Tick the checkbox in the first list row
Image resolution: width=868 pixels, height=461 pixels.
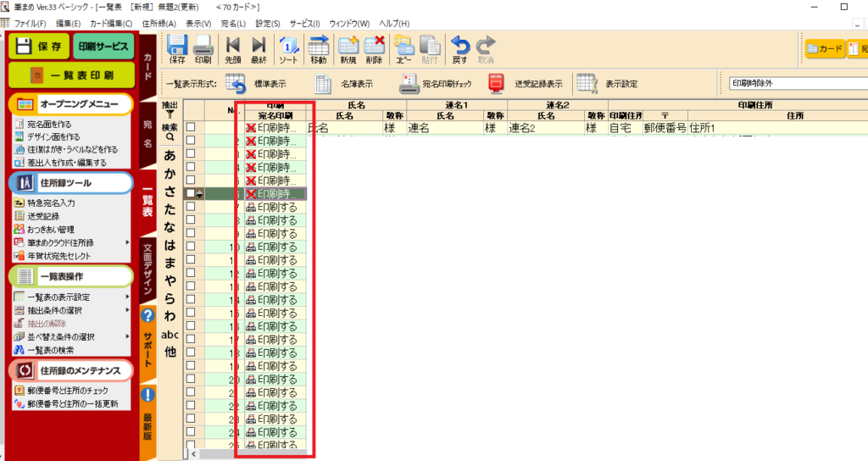point(191,127)
